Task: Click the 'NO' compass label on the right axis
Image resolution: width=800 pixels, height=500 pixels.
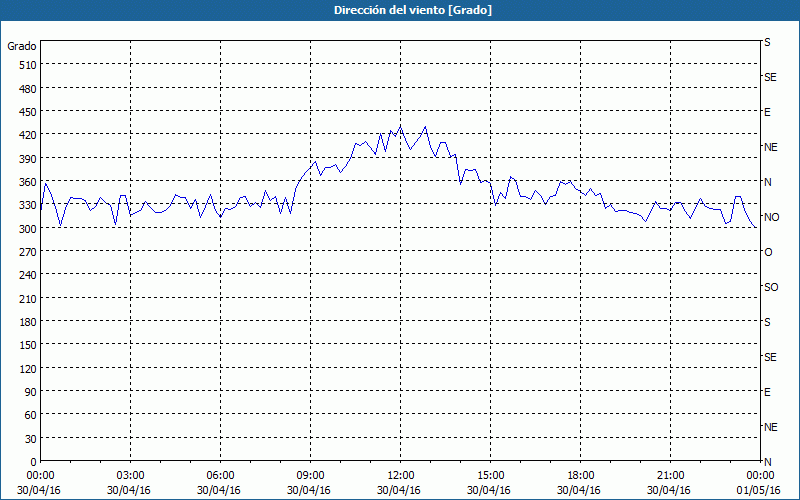Action: pyautogui.click(x=771, y=217)
